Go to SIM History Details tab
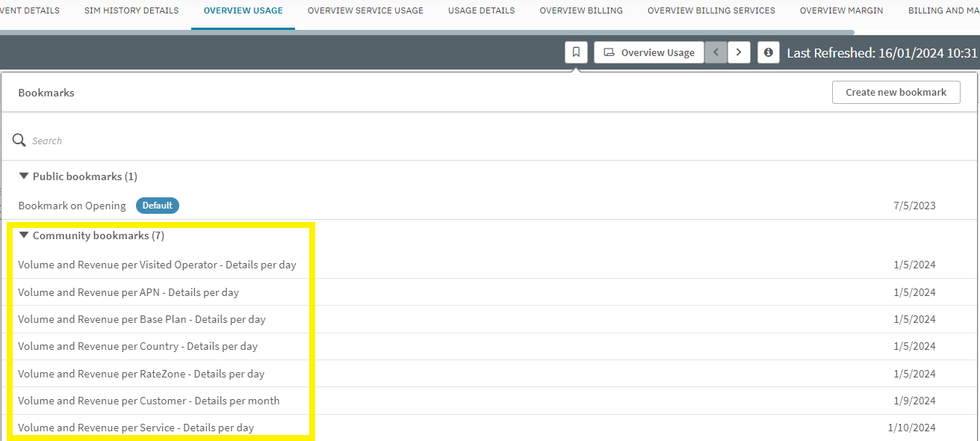The image size is (980, 441). (131, 10)
